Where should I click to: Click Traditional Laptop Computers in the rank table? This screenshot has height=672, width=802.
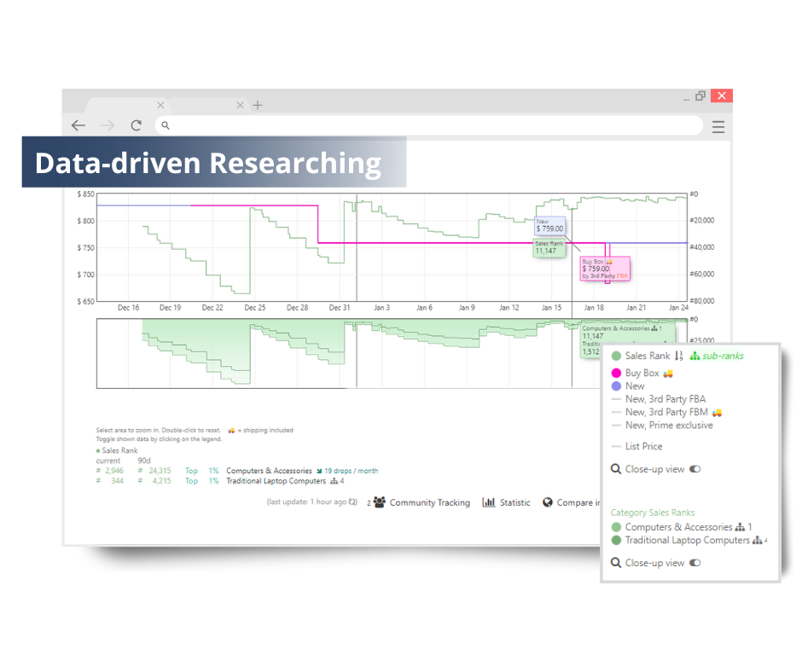pos(276,481)
